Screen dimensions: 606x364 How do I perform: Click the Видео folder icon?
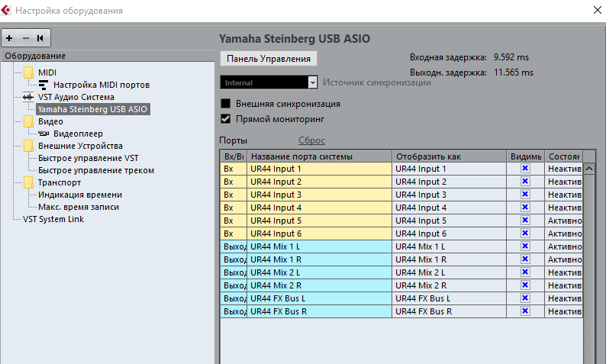click(x=28, y=121)
